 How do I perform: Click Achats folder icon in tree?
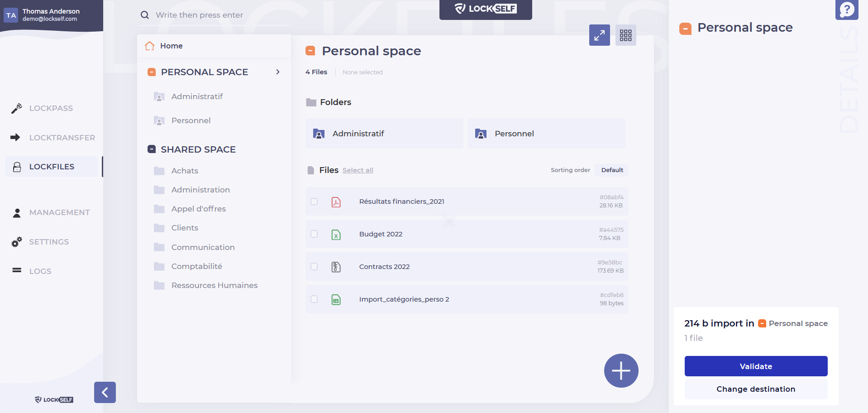tap(159, 171)
